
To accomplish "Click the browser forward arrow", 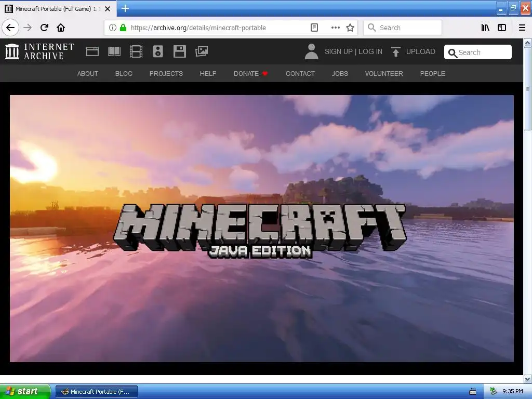I will (x=28, y=28).
